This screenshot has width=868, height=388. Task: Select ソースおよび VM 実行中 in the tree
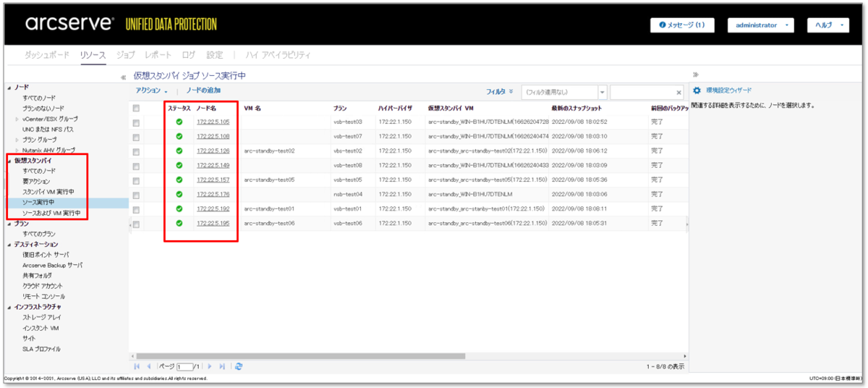[x=51, y=213]
